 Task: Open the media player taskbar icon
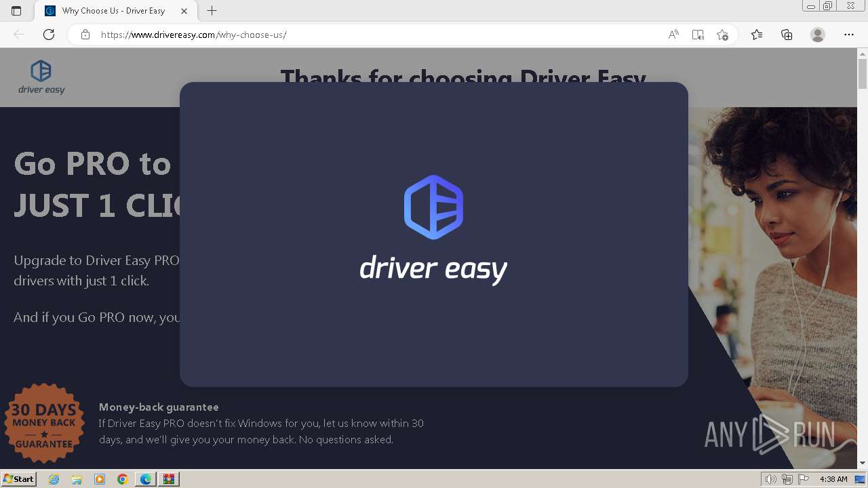pos(100,479)
